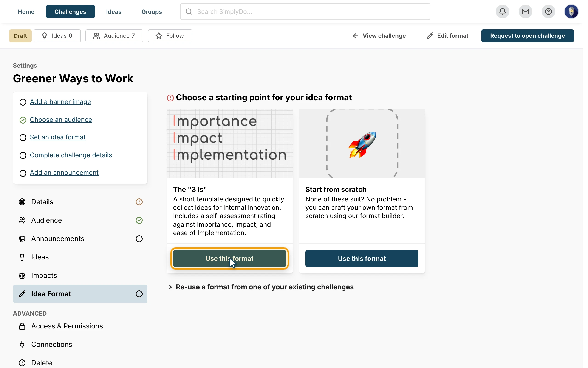588x368 pixels.
Task: Open the Challenges tab
Action: (x=70, y=11)
